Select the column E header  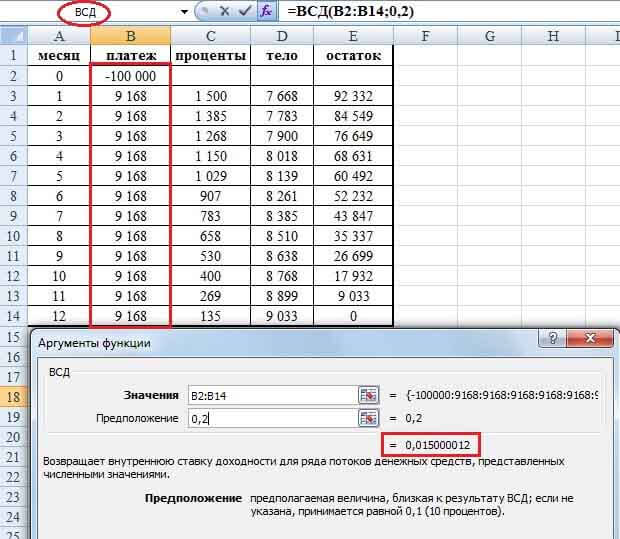point(353,36)
